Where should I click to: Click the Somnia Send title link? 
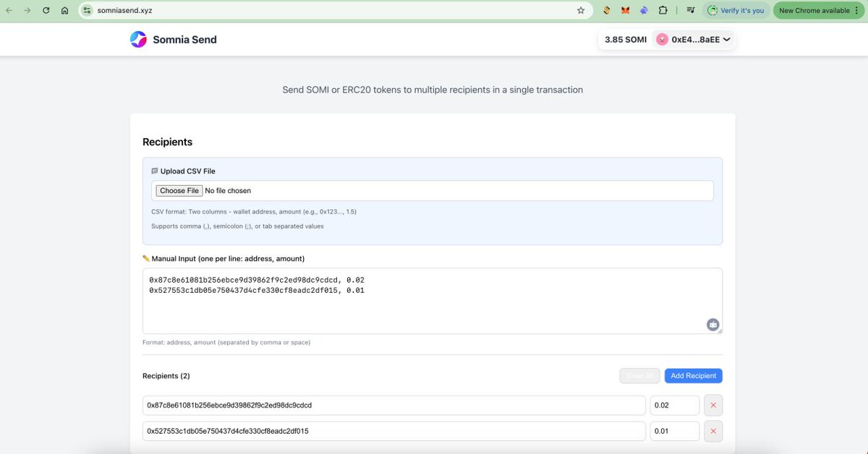(184, 40)
